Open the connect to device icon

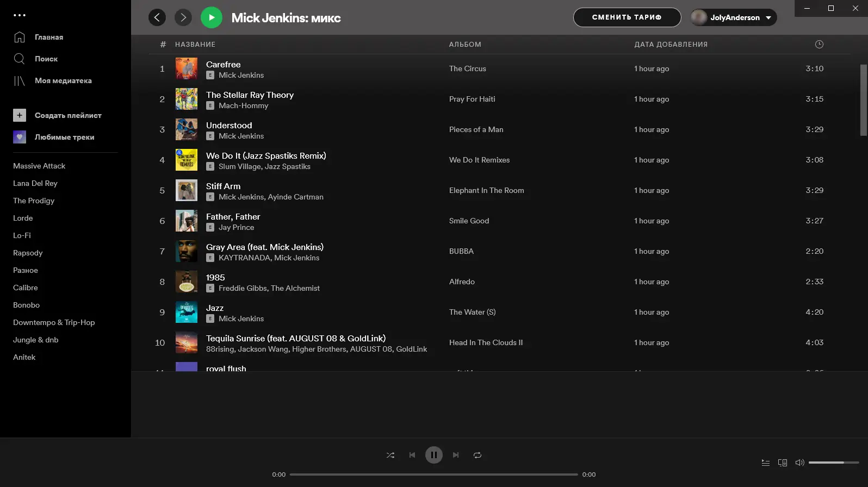click(x=783, y=463)
